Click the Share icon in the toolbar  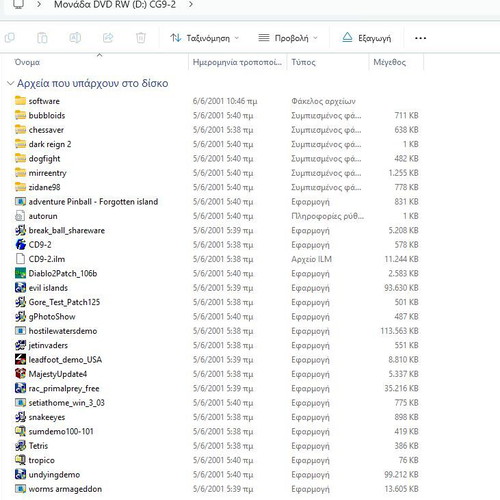click(x=108, y=38)
